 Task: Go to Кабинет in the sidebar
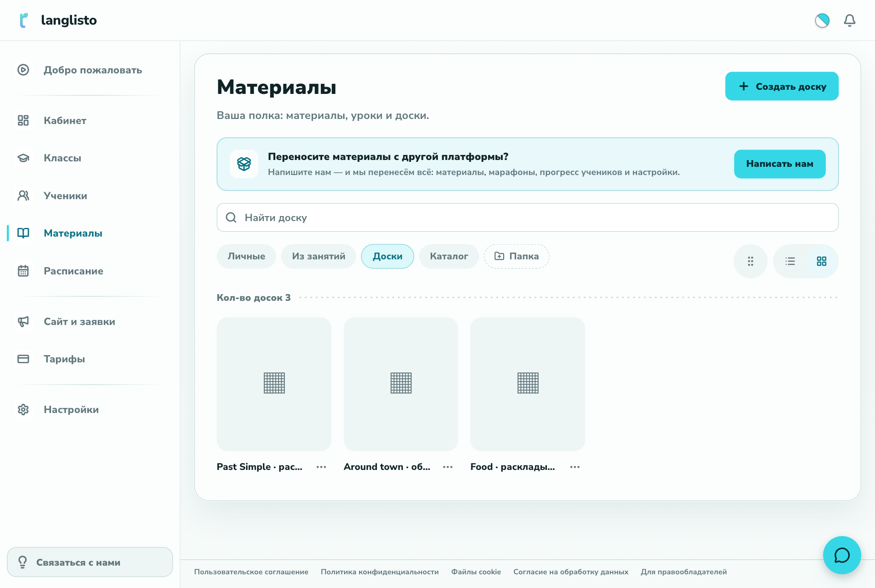tap(89, 120)
